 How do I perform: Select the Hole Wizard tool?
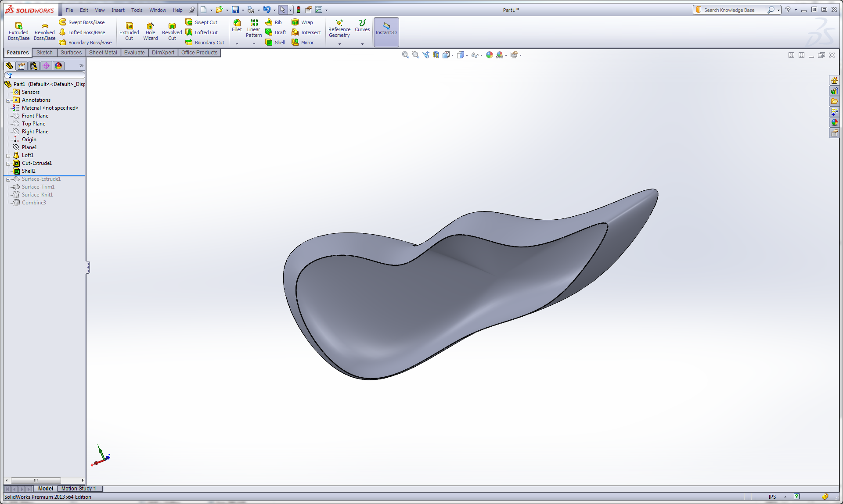click(x=150, y=32)
